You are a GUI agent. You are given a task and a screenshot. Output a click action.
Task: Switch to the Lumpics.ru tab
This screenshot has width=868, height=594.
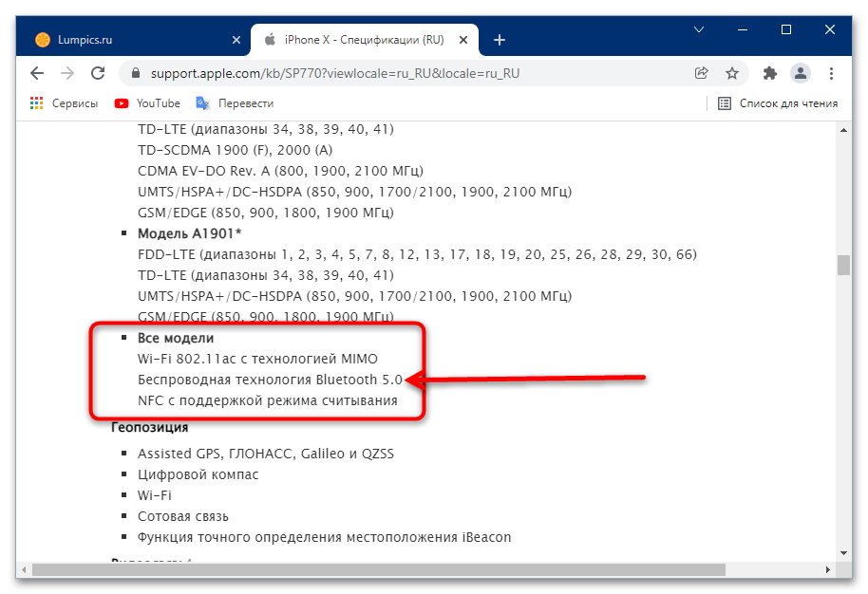[x=133, y=40]
